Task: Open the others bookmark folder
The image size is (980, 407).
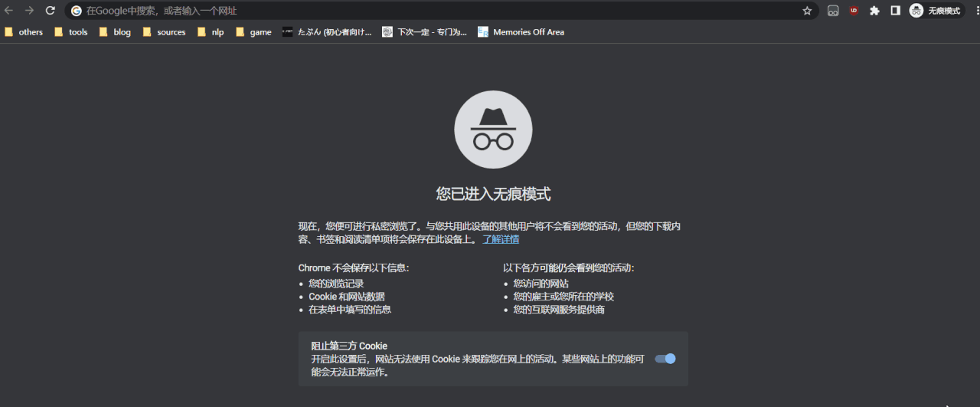Action: click(x=24, y=32)
